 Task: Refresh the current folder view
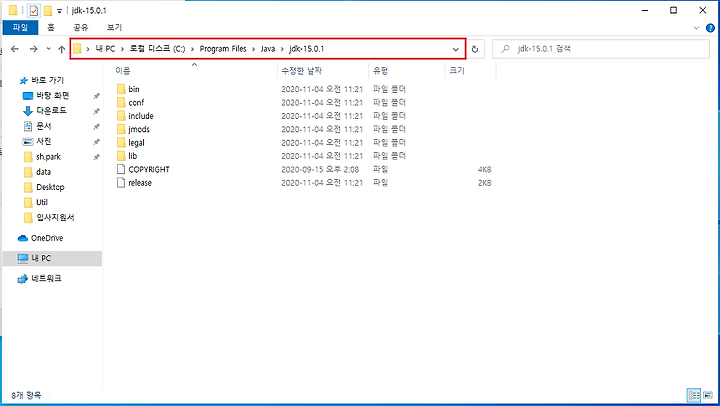(475, 49)
